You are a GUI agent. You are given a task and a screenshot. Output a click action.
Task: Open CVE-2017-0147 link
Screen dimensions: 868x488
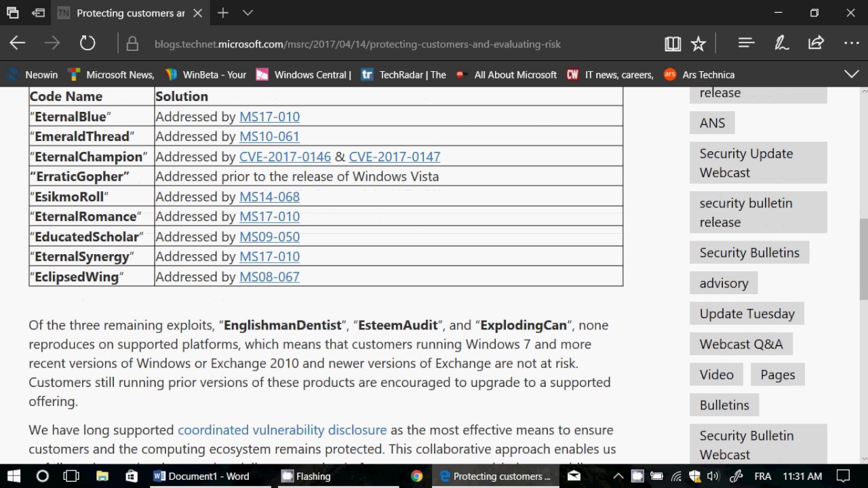point(395,157)
